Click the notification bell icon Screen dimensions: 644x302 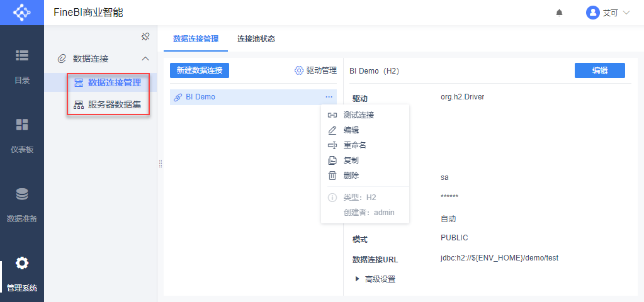click(559, 13)
